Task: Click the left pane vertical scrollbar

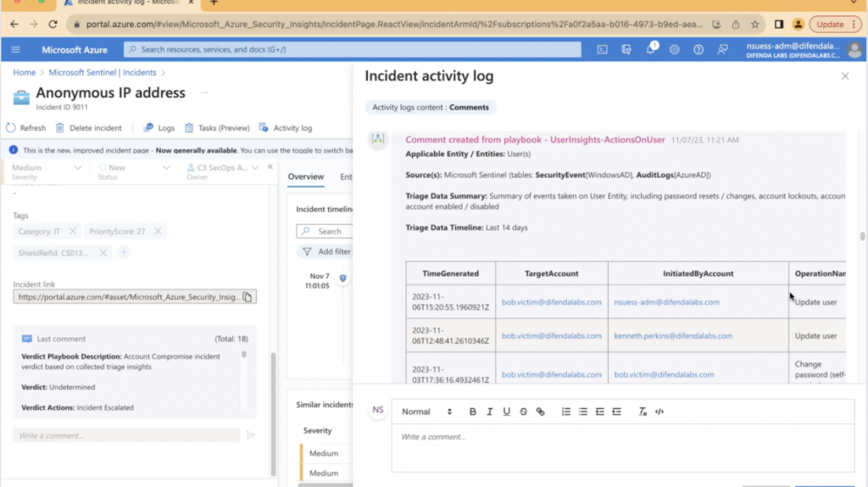Action: tap(273, 414)
